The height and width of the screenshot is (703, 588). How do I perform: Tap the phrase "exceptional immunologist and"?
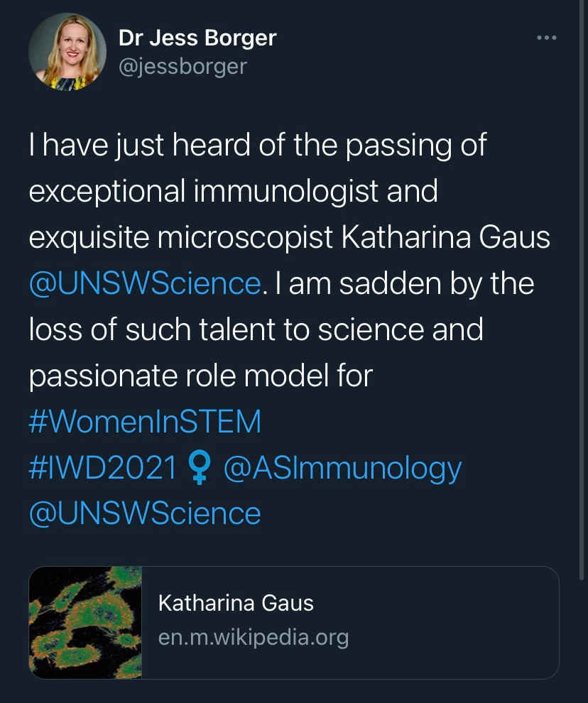234,192
